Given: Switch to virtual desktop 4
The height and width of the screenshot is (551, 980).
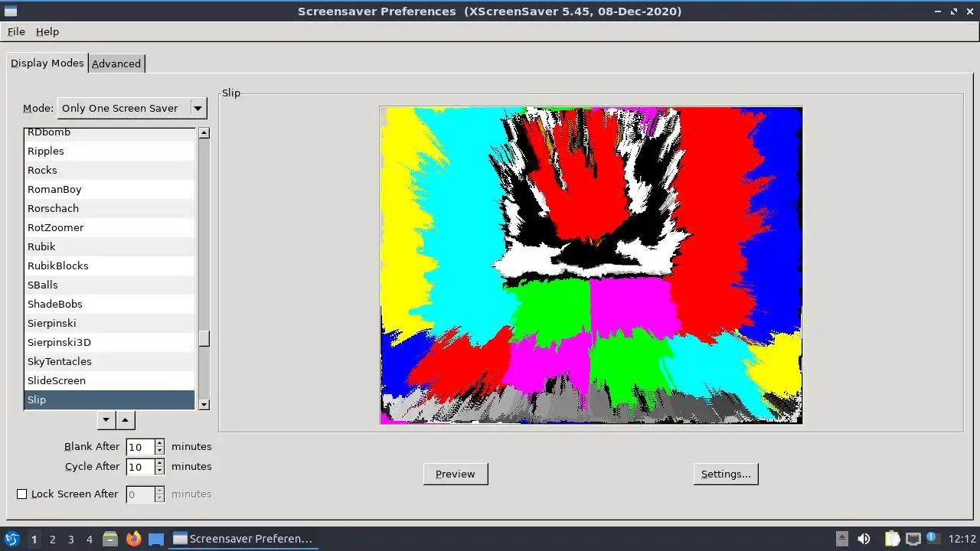Looking at the screenshot, I should pyautogui.click(x=89, y=539).
